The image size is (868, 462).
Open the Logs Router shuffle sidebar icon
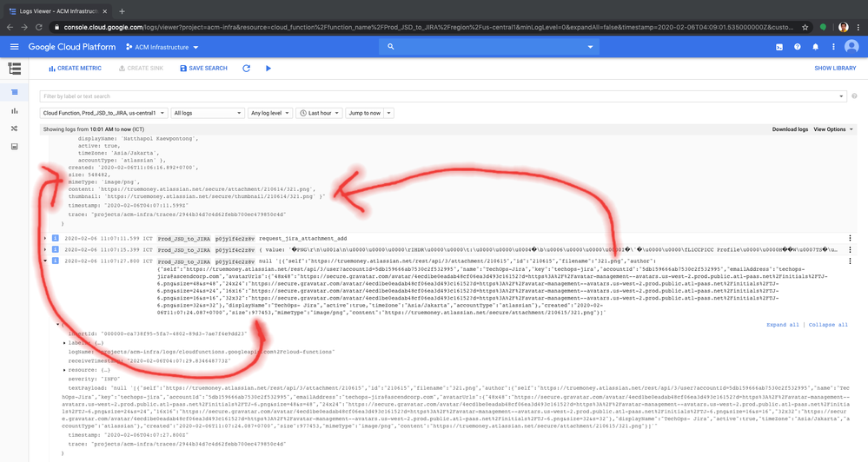pyautogui.click(x=15, y=129)
